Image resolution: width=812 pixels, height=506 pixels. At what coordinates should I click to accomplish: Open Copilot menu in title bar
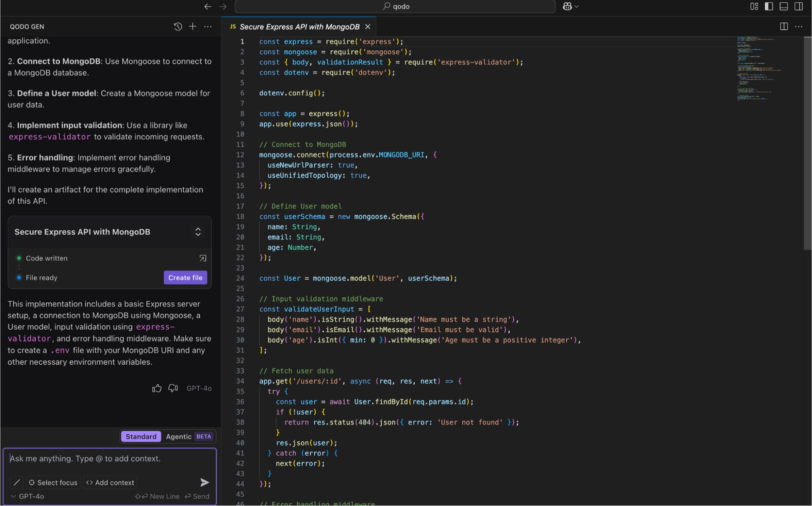570,6
